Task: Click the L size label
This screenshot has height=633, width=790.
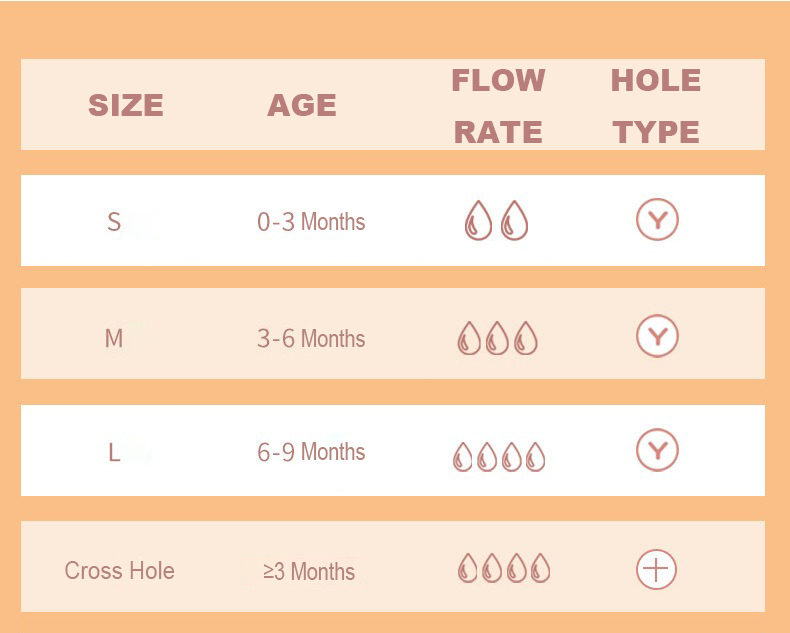Action: coord(114,453)
